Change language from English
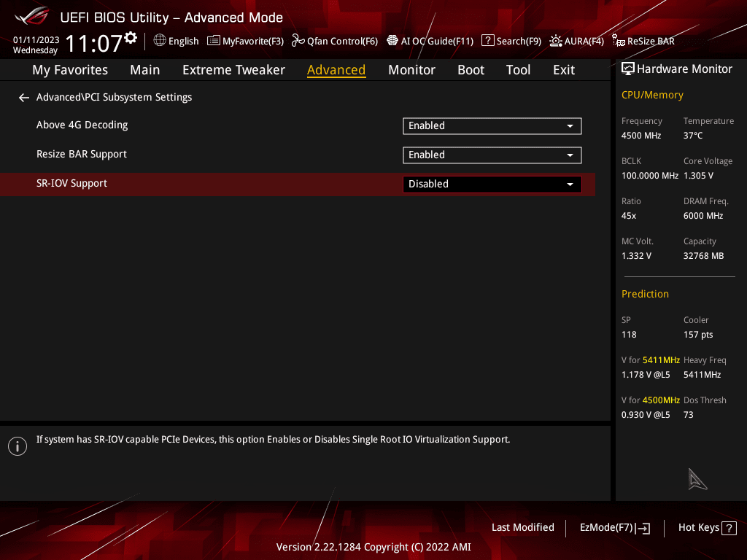Viewport: 747px width, 560px height. [183, 42]
